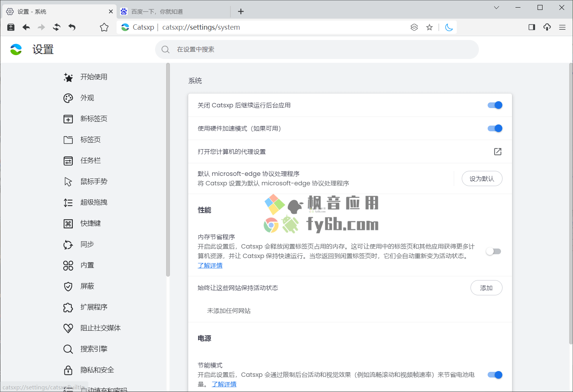Click the 在设置中搜索 search field
The width and height of the screenshot is (573, 392).
[x=317, y=49]
